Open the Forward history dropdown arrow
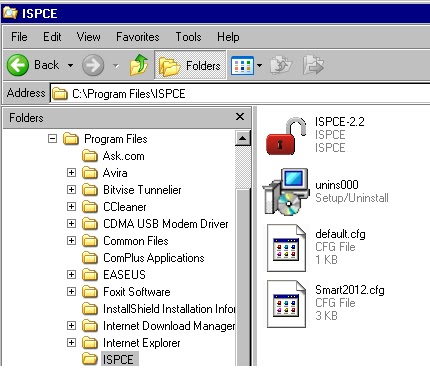This screenshot has width=430, height=368. (116, 65)
